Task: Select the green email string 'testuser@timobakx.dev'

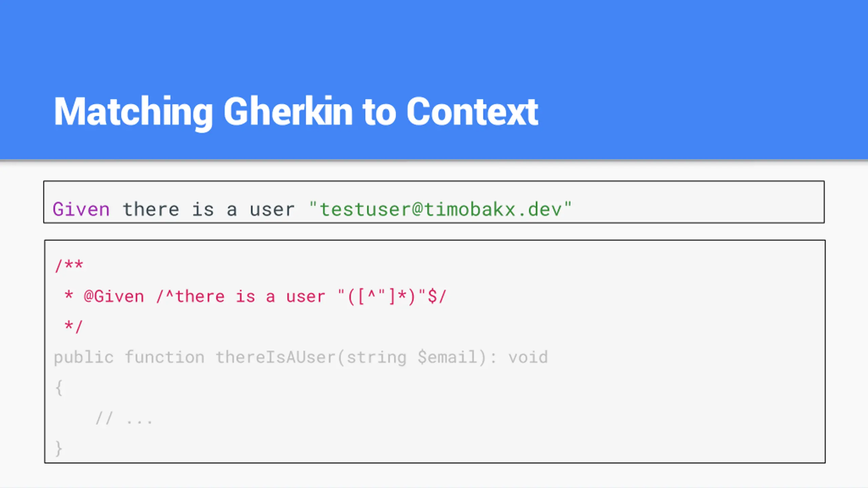Action: click(441, 209)
